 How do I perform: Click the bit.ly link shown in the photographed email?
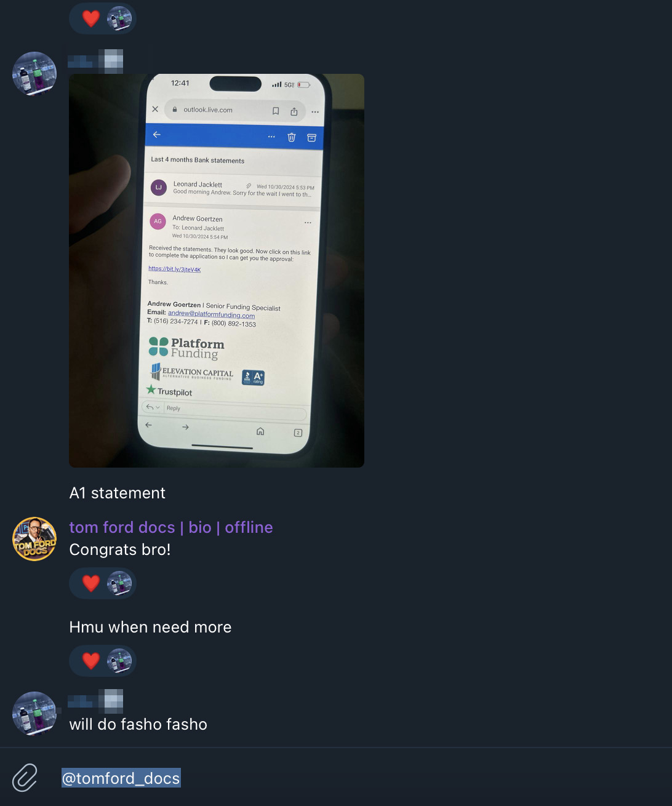tap(174, 269)
